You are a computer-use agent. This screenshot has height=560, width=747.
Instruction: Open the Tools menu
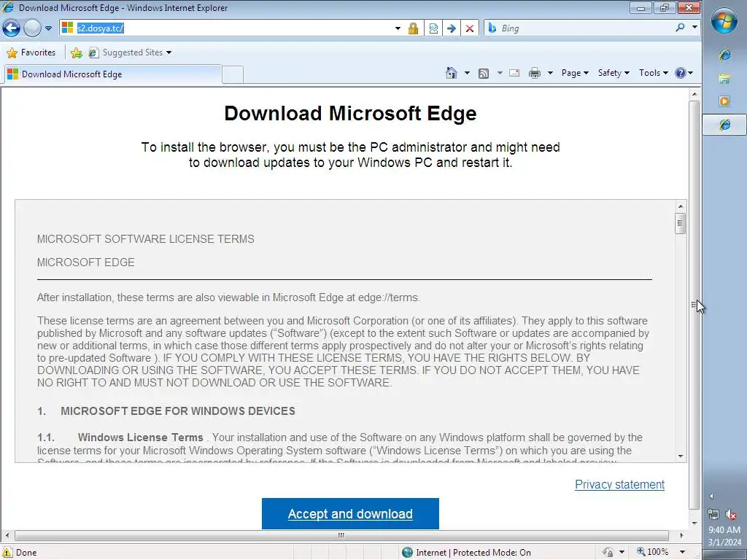pos(653,73)
